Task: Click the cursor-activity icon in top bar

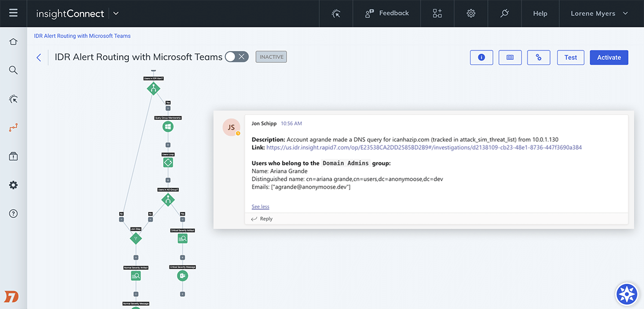Action: click(x=336, y=13)
